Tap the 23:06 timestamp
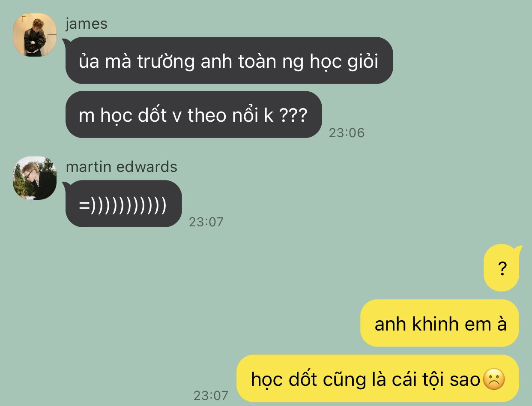 [347, 132]
